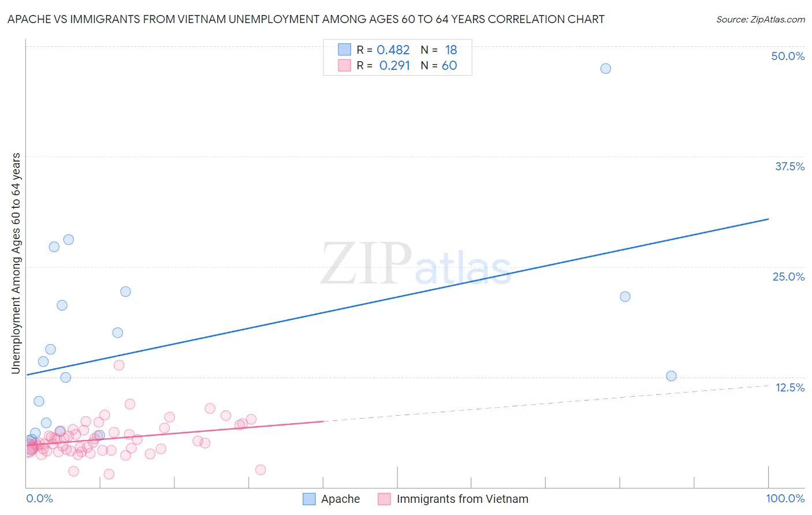The height and width of the screenshot is (515, 812).
Task: Click the 0.0% x-axis label
Action: pyautogui.click(x=40, y=498)
